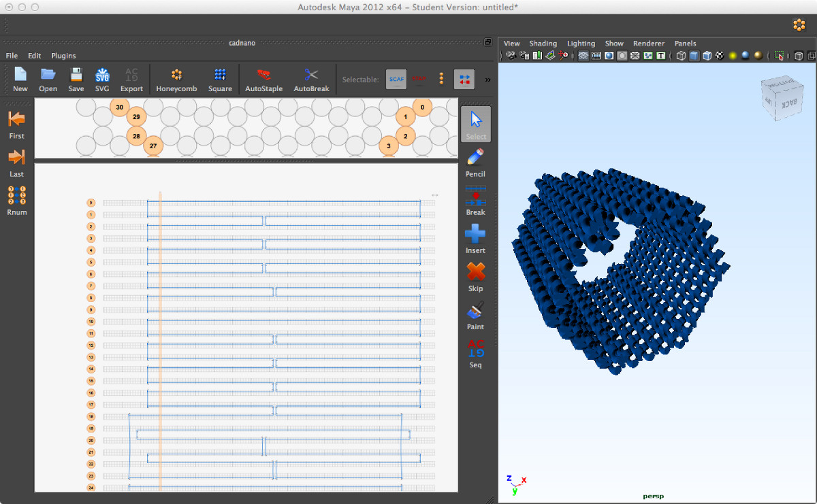
Task: Toggle STAP staple selectable filter
Action: [419, 80]
